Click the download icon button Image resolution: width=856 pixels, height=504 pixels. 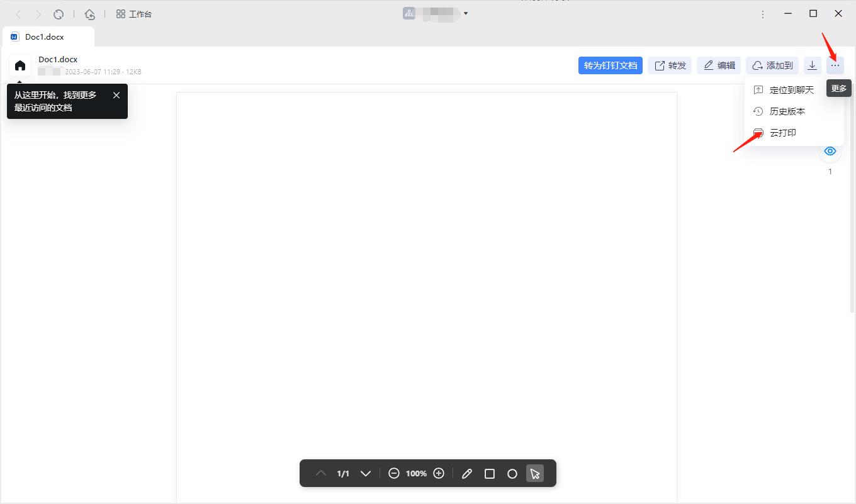tap(813, 65)
